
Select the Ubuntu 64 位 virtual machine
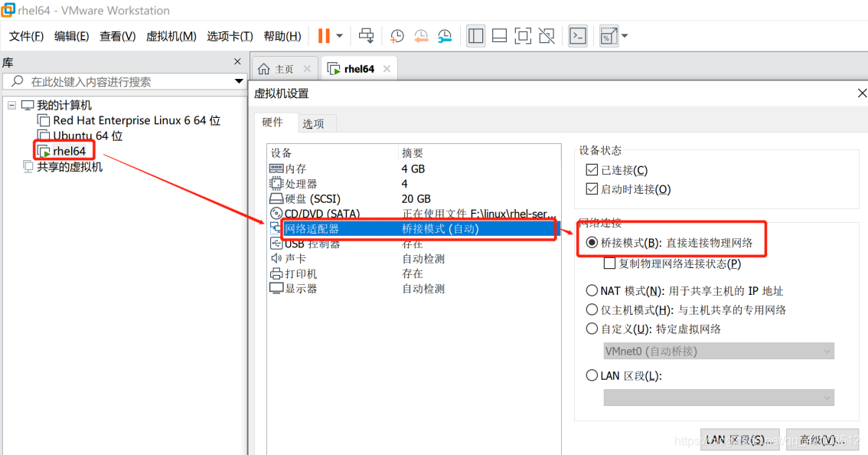coord(87,136)
